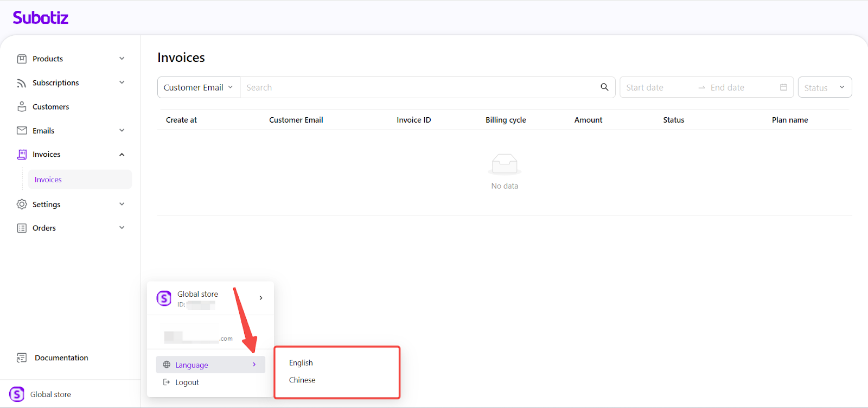Click the Global store avatar in popup
This screenshot has height=408, width=868.
tap(164, 298)
